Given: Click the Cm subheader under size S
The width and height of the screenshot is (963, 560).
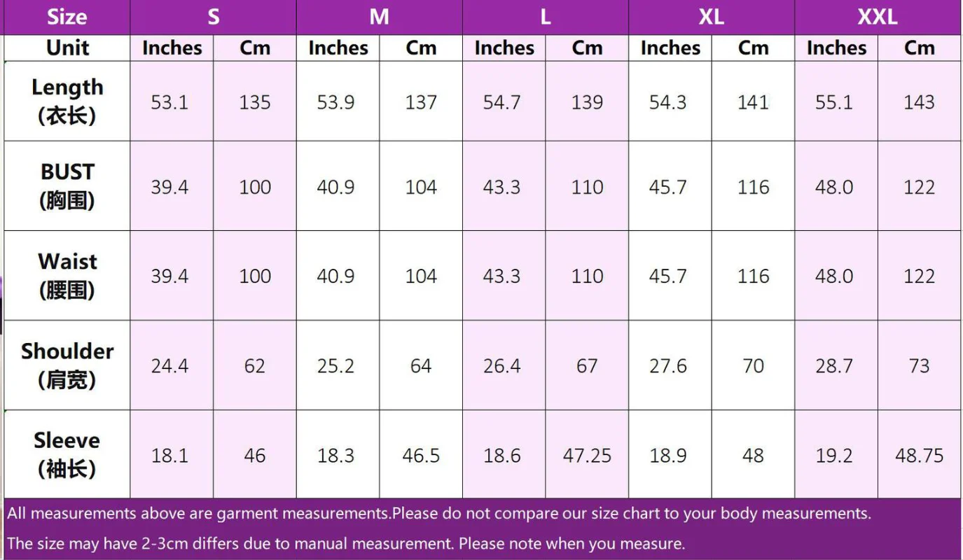Looking at the screenshot, I should (255, 48).
